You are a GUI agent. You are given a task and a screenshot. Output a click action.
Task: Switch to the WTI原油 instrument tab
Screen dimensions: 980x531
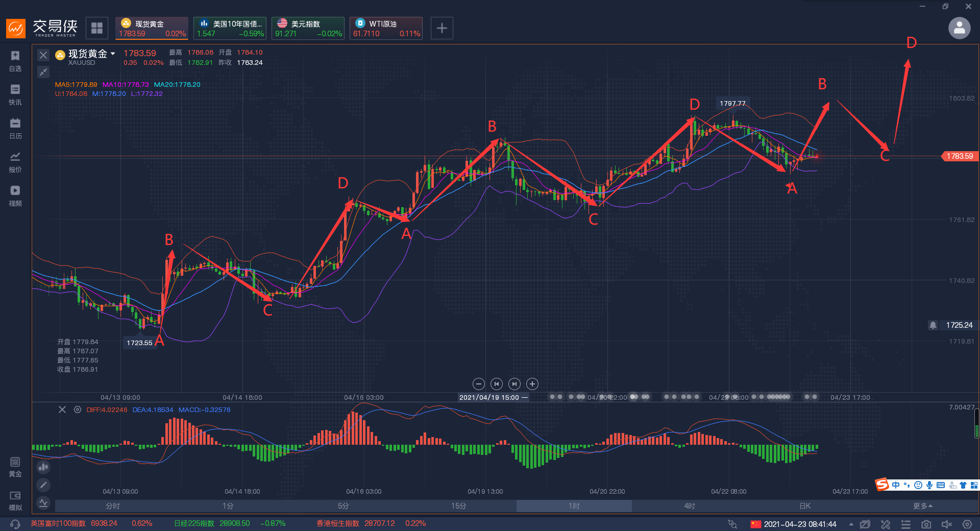(x=386, y=28)
